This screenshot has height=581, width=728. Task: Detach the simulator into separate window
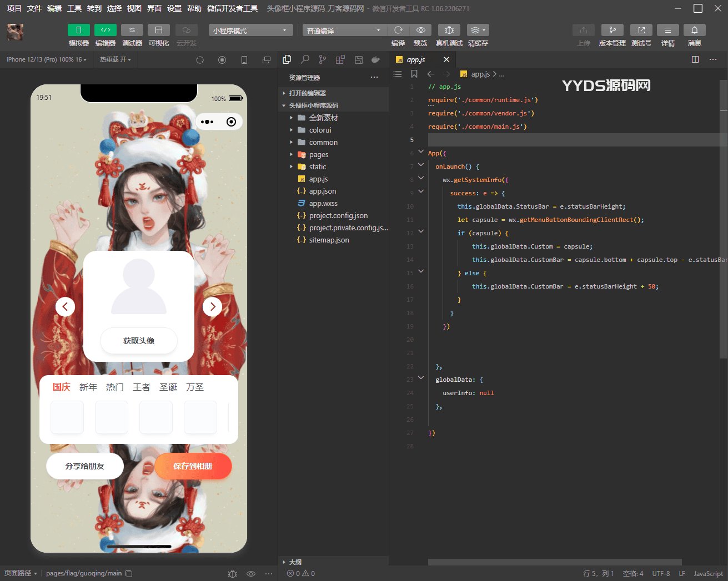coord(267,60)
